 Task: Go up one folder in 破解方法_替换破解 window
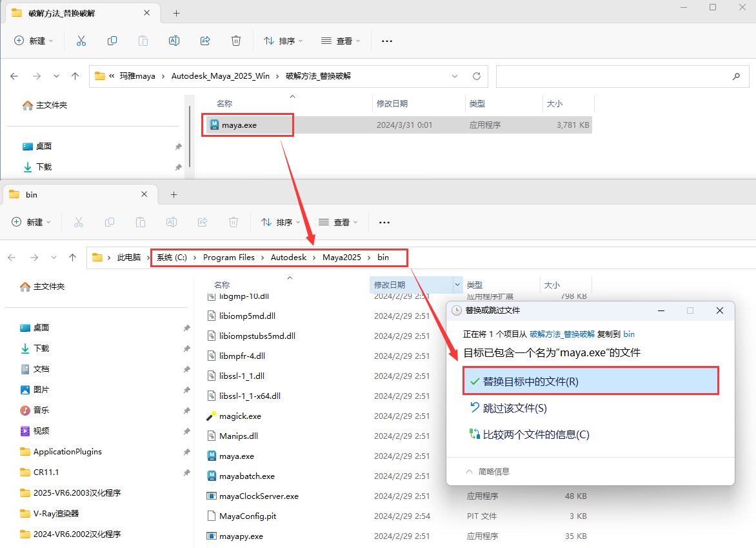(75, 76)
